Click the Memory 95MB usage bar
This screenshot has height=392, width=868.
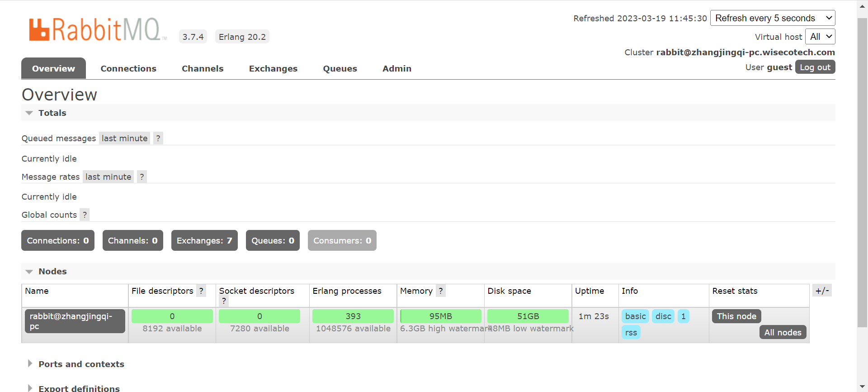pos(441,316)
